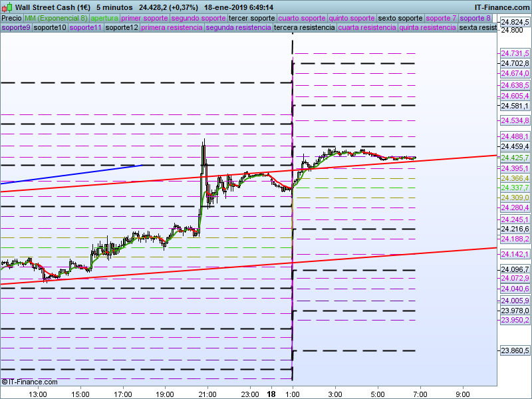Select the 'primer soporte' label

[144, 19]
